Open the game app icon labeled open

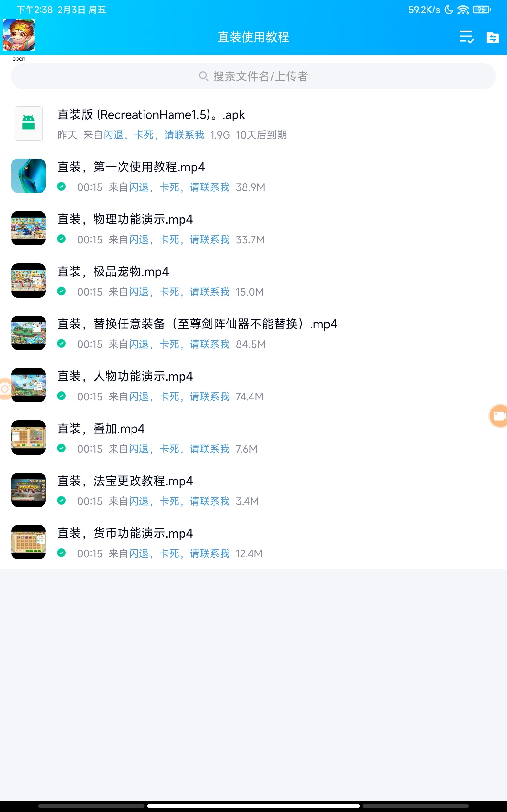point(19,35)
